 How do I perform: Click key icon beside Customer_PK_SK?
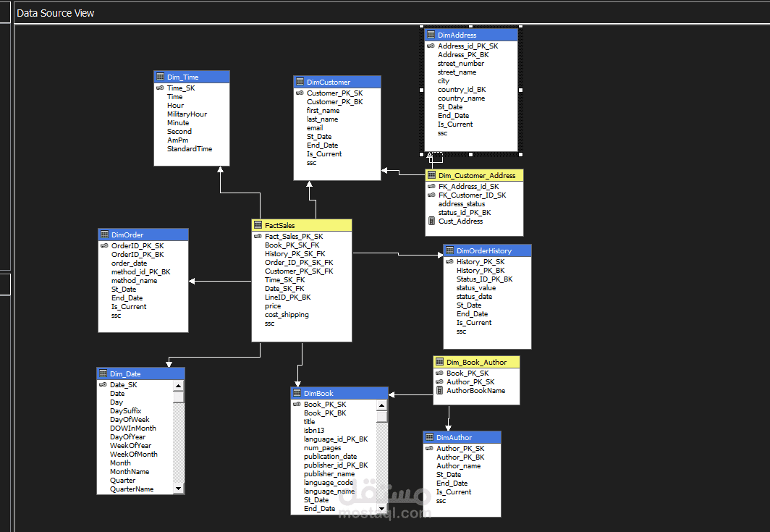pyautogui.click(x=300, y=93)
